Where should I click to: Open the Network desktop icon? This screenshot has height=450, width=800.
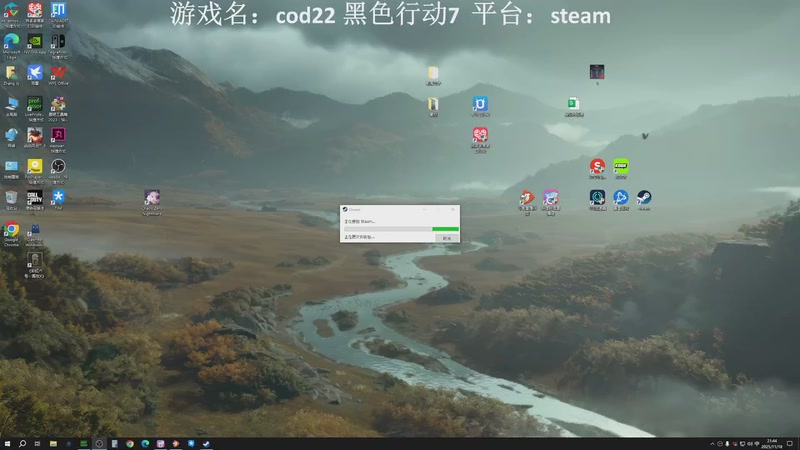click(x=11, y=135)
